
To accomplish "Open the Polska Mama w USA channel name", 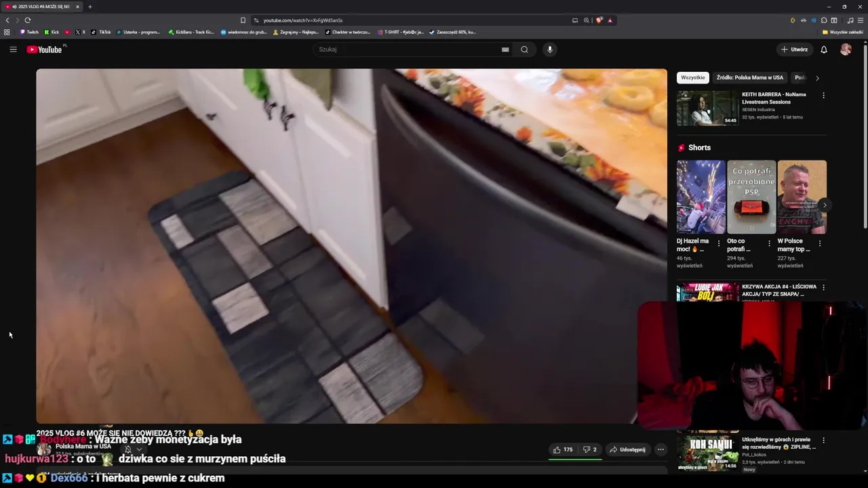I will (x=83, y=447).
